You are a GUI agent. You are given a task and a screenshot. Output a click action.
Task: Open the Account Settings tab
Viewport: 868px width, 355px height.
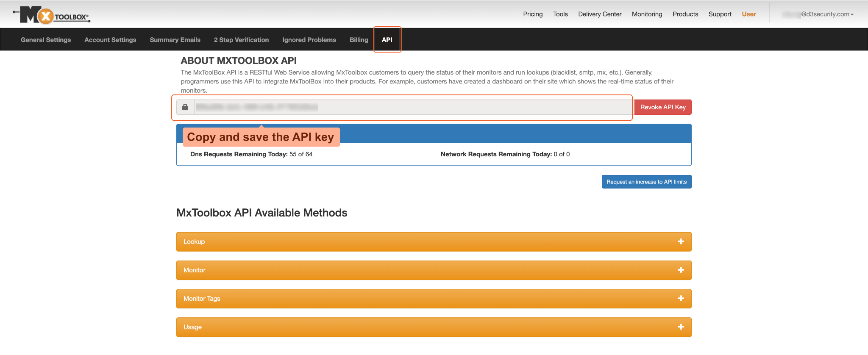[110, 40]
